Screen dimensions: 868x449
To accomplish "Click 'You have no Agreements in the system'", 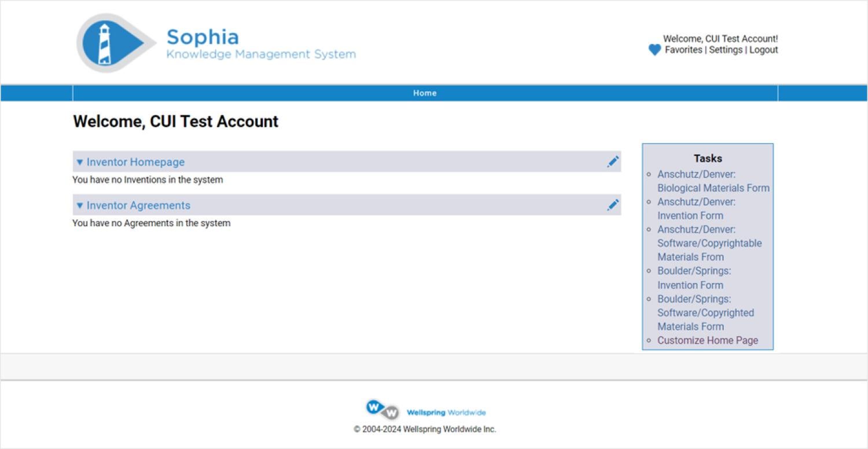I will [152, 223].
